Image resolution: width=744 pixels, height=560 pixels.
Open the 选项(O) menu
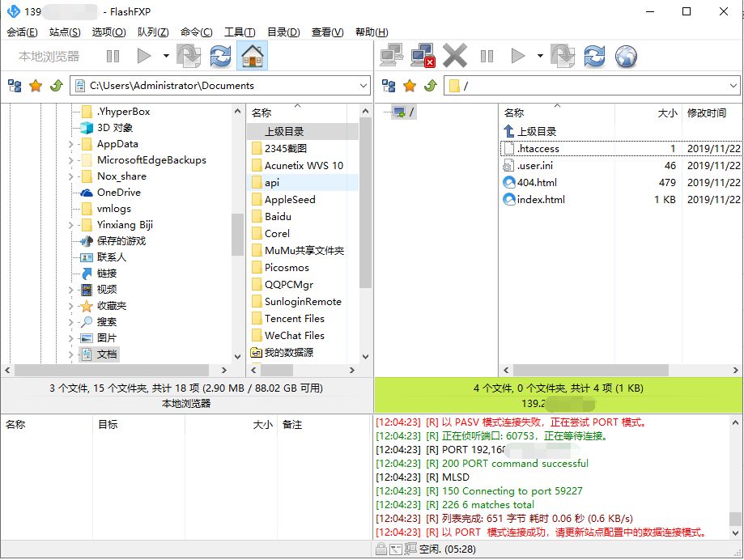[108, 32]
